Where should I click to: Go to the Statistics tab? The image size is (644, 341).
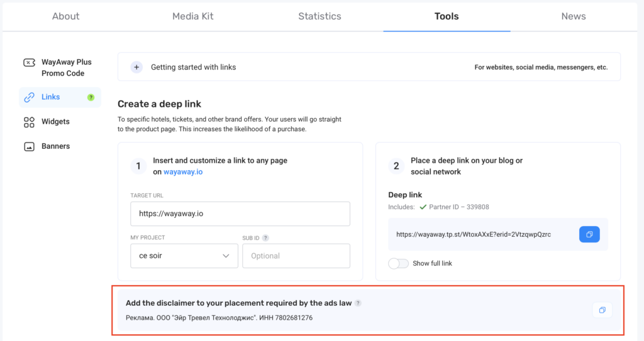point(319,16)
